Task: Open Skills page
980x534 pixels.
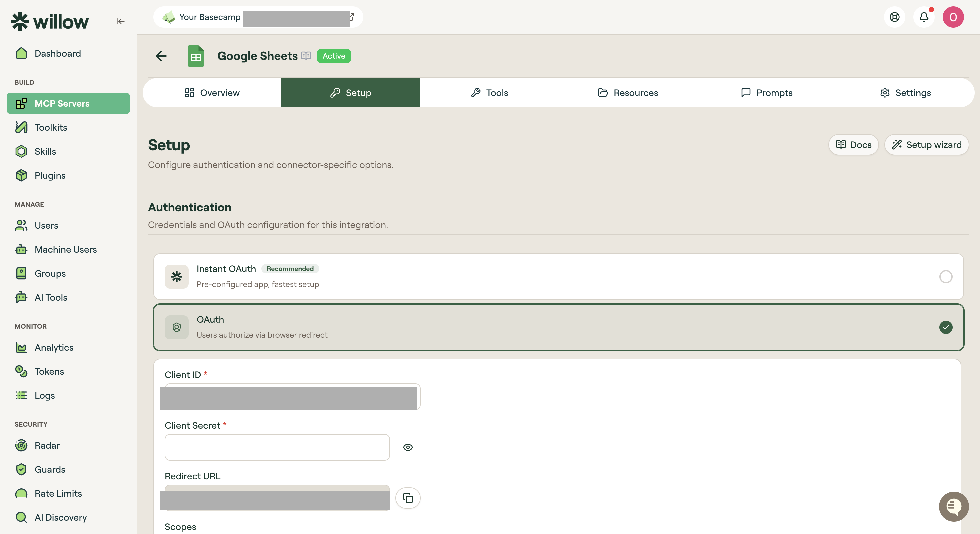Action: [x=68, y=151]
